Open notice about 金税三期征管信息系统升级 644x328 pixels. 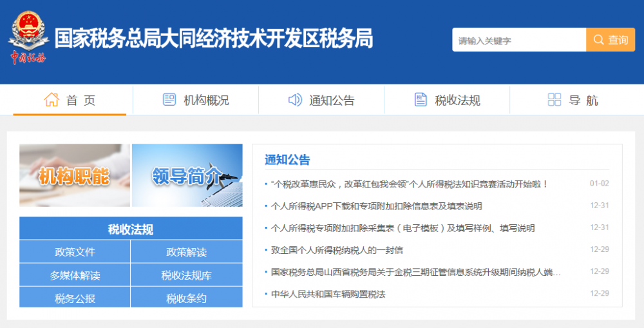[x=415, y=272]
